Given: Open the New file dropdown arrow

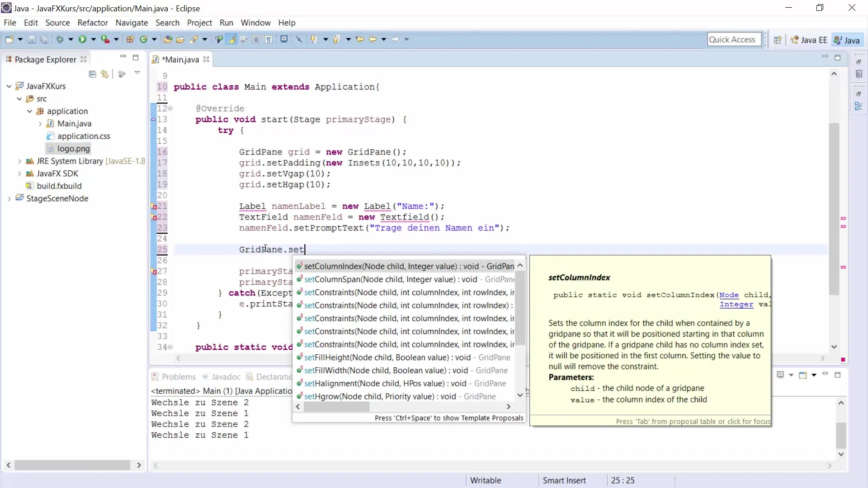Looking at the screenshot, I should (20, 40).
